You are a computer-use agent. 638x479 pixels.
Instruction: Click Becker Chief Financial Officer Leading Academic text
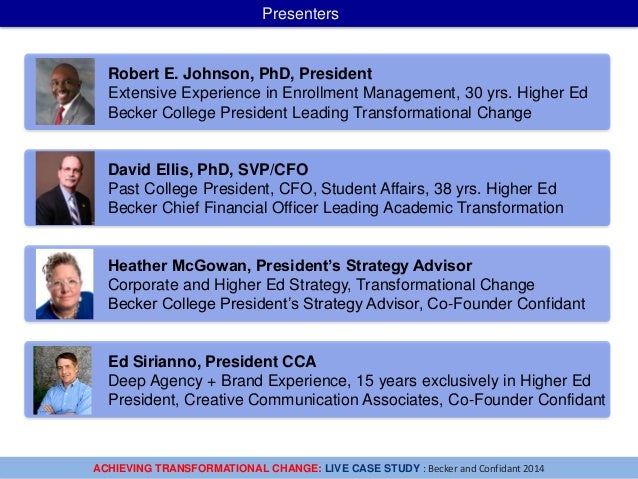[336, 208]
